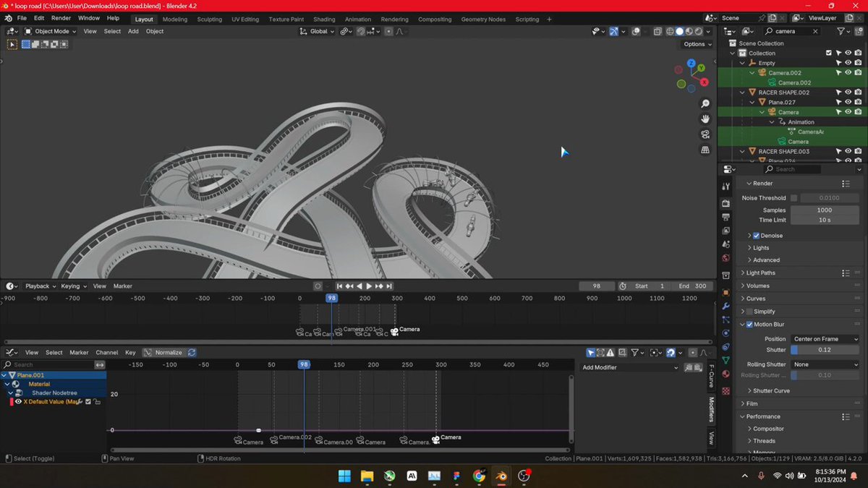Click jump to first frame button

[x=339, y=286]
